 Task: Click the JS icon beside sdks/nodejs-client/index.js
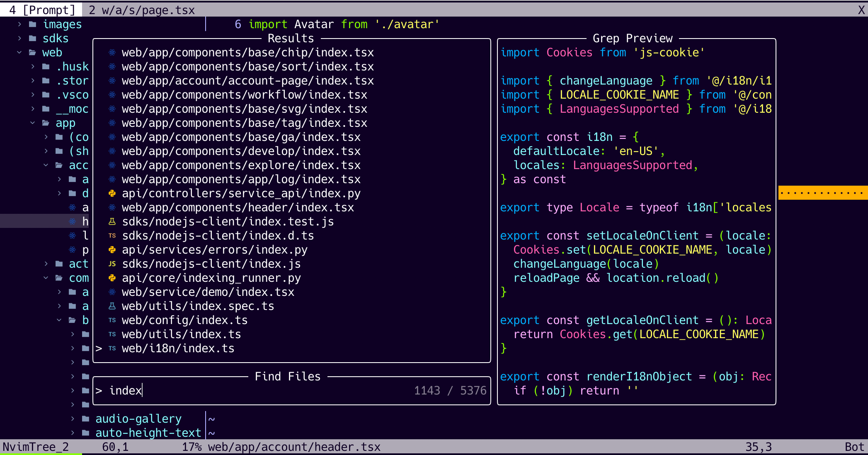[x=112, y=264]
